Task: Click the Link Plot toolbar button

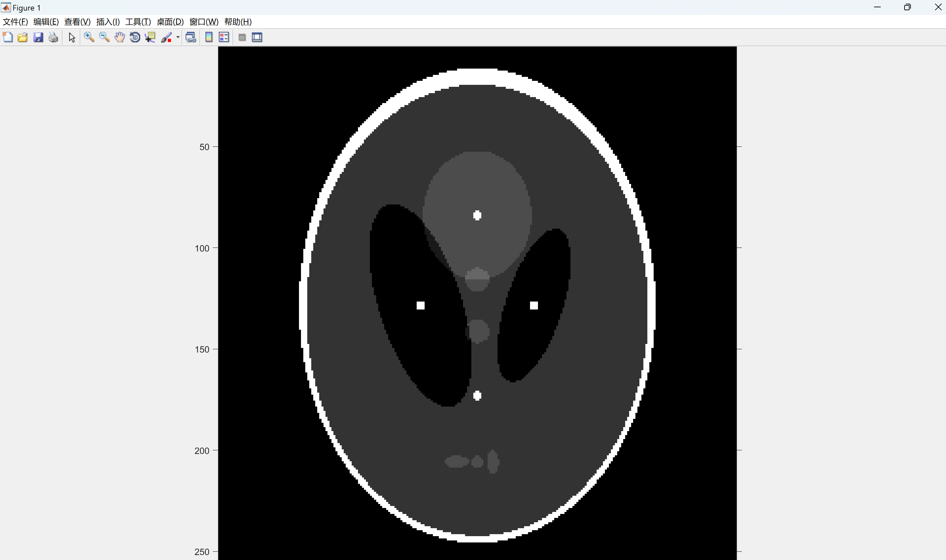Action: [x=191, y=37]
